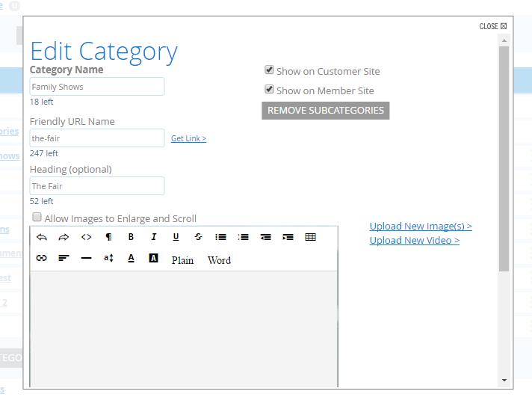Toggle HTML source code view icon

pos(86,237)
